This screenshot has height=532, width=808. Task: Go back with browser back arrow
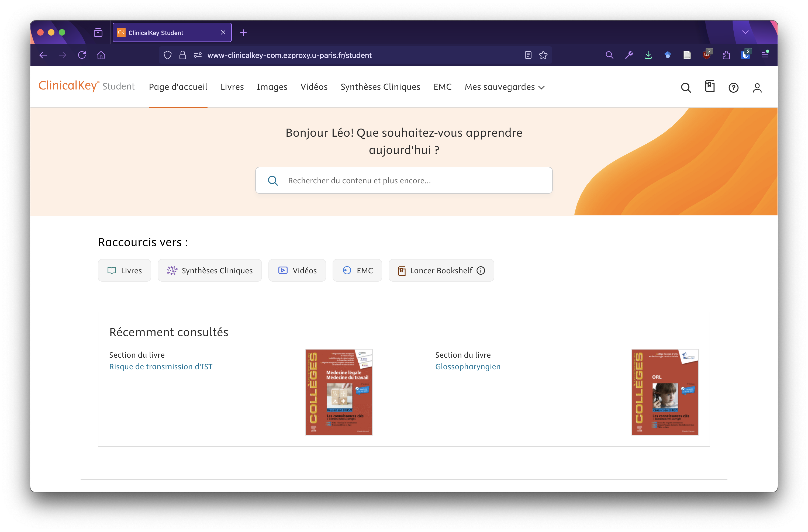(x=43, y=55)
